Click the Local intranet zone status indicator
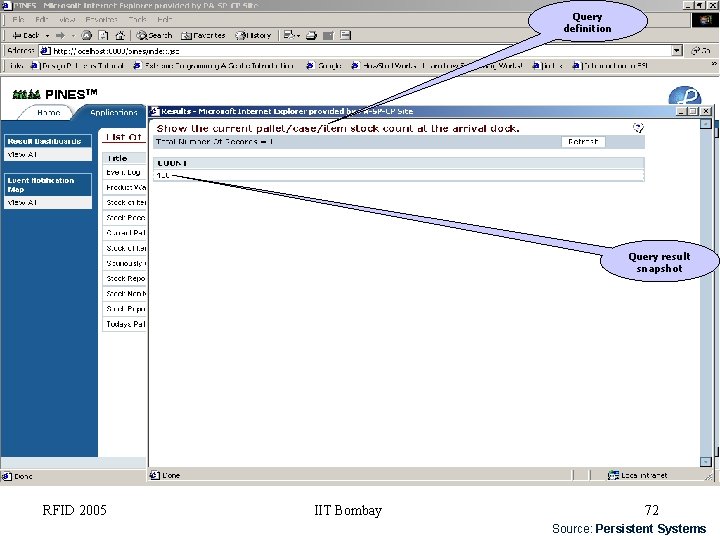 [637, 475]
